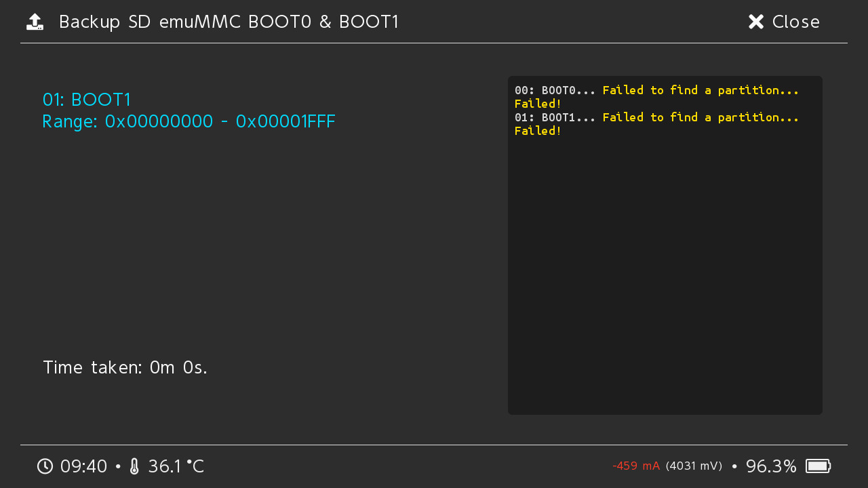Viewport: 868px width, 488px height.
Task: Select the BOOT1 failure line in the log
Action: coord(656,117)
